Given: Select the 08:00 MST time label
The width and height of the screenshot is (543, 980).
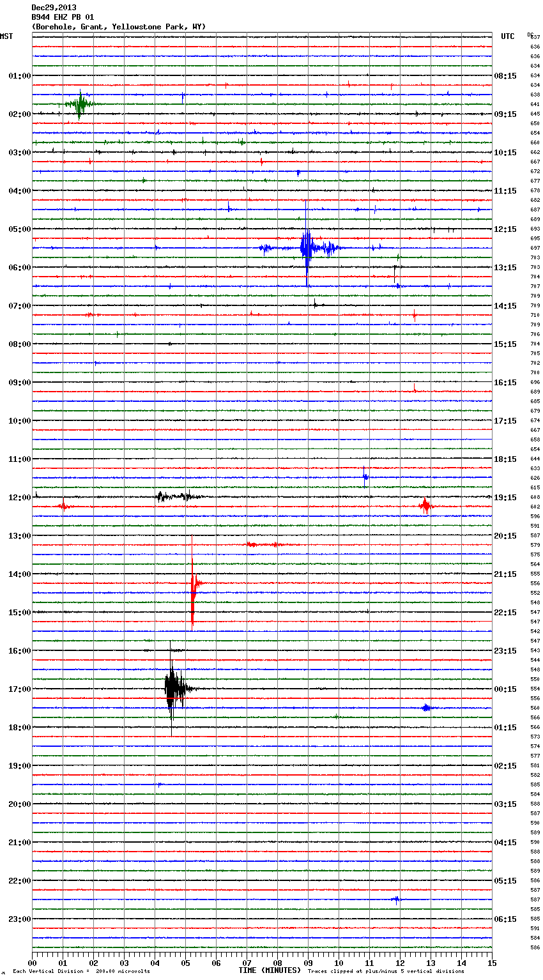Looking at the screenshot, I should point(19,344).
